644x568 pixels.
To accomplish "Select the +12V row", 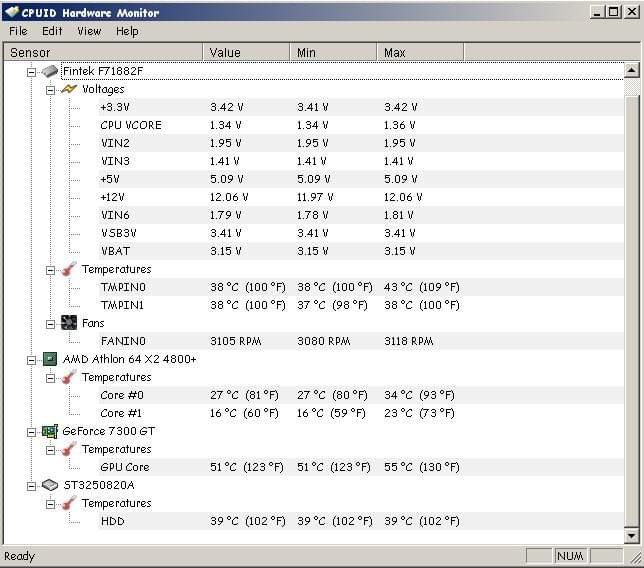I will click(361, 197).
